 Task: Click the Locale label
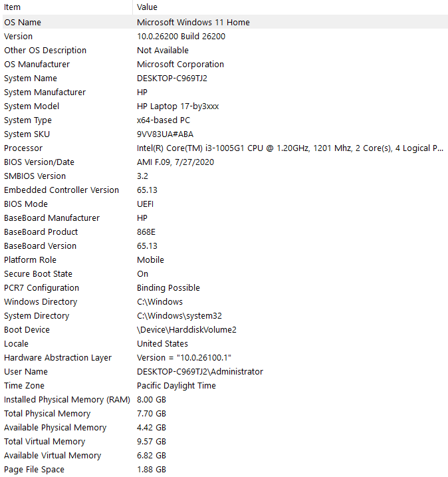16,344
